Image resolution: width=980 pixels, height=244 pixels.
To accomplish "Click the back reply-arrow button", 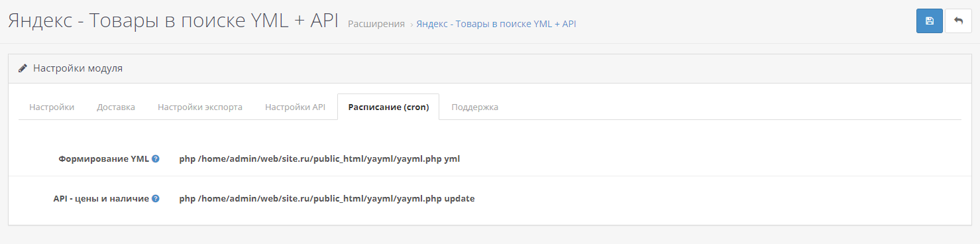I will tap(958, 21).
